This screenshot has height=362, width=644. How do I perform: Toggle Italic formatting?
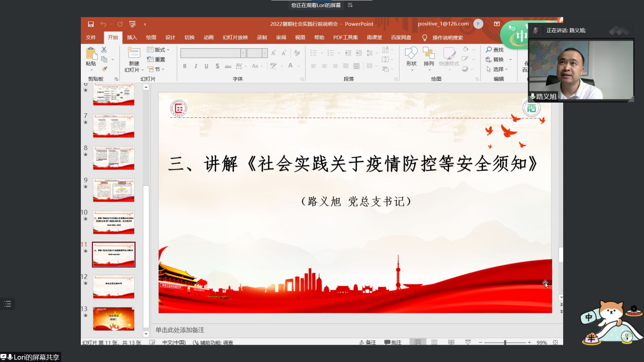pos(196,66)
